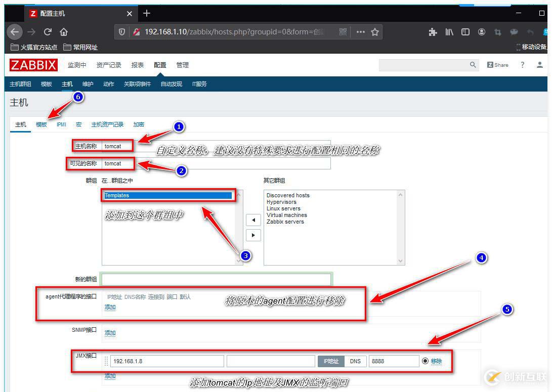Open the 火狐官方站点 bookmark folder

pos(34,47)
